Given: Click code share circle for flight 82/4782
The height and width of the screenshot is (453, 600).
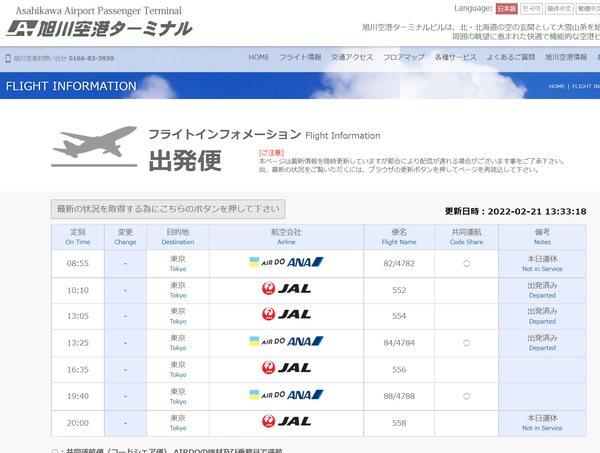Looking at the screenshot, I should tap(466, 264).
